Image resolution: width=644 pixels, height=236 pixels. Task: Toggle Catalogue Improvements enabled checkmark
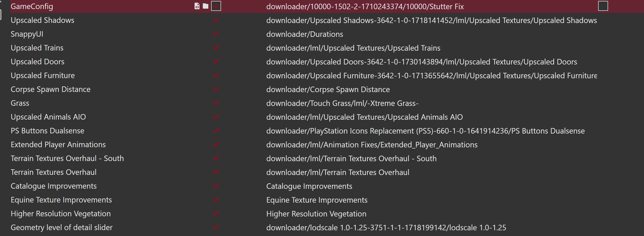216,186
